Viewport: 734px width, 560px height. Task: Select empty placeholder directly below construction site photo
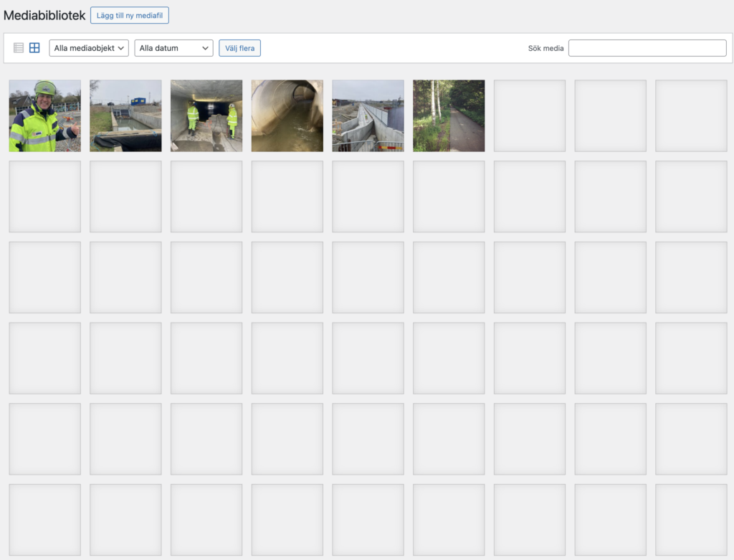[x=368, y=196]
